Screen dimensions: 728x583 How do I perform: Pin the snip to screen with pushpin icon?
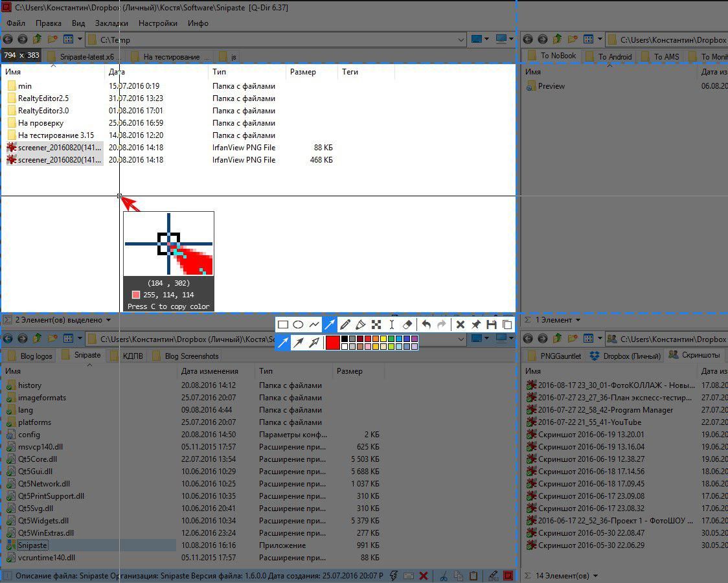pyautogui.click(x=476, y=325)
